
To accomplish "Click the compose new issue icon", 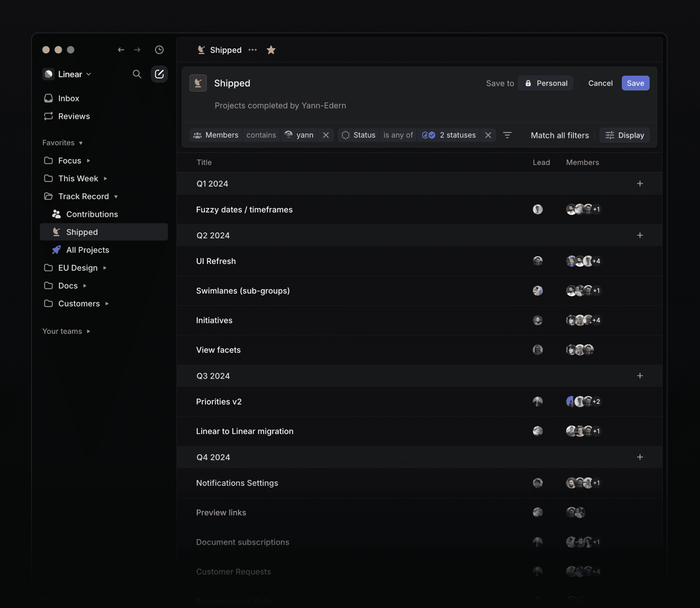I will click(x=159, y=74).
